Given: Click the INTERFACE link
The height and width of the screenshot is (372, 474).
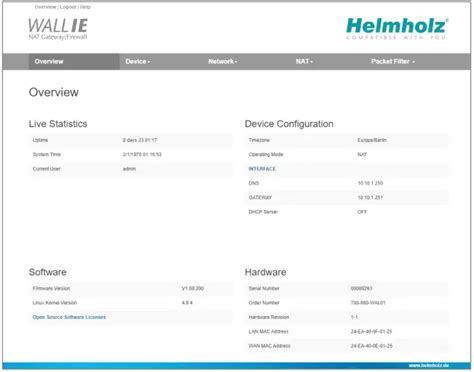Looking at the screenshot, I should click(x=262, y=169).
